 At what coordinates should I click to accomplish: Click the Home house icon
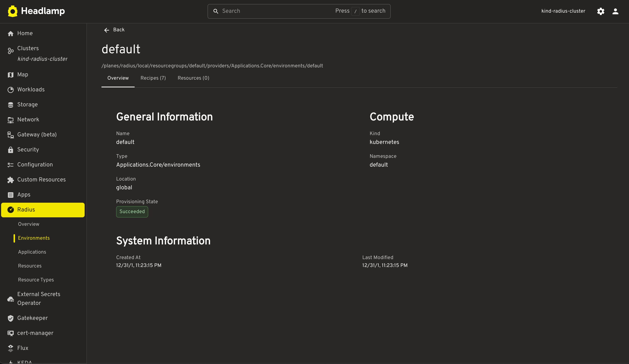[x=10, y=34]
